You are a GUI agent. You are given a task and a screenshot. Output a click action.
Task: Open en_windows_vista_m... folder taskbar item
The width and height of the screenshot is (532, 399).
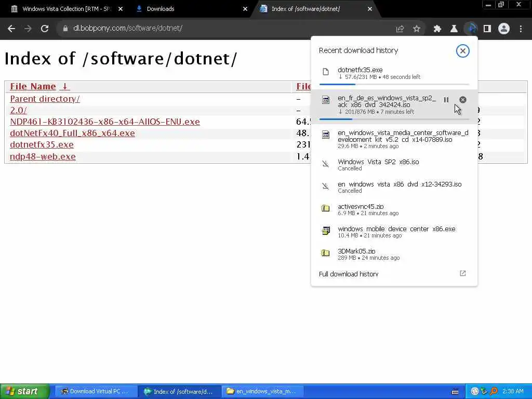(262, 392)
